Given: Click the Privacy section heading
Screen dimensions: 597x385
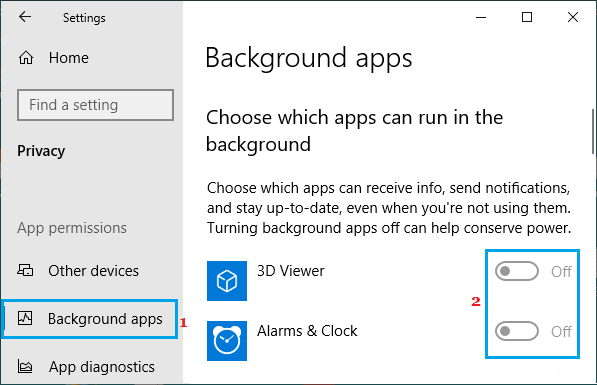Looking at the screenshot, I should pos(41,151).
